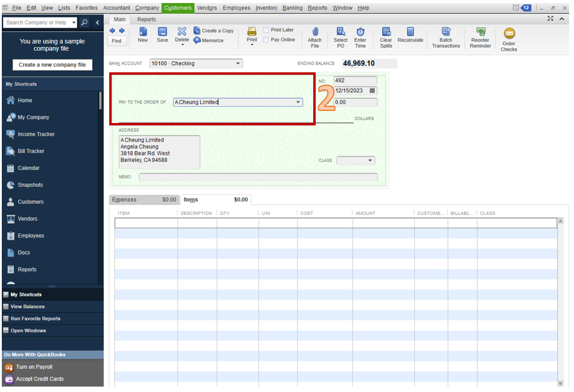
Task: Open the reminders clock icon with badge 12
Action: tap(522, 8)
